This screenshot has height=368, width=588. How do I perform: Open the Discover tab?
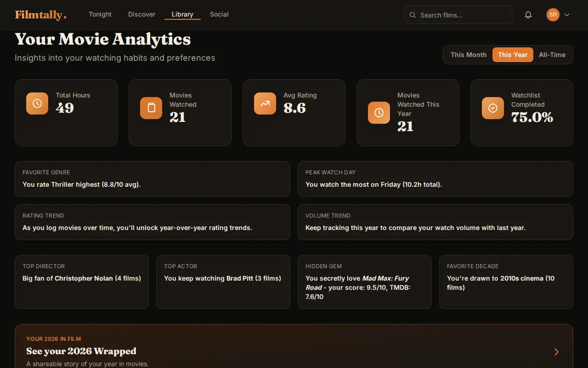tap(141, 14)
